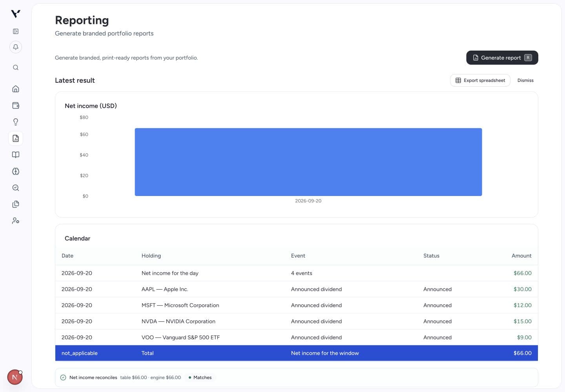The height and width of the screenshot is (392, 565).
Task: Click the app logo in the sidebar
Action: [x=16, y=14]
